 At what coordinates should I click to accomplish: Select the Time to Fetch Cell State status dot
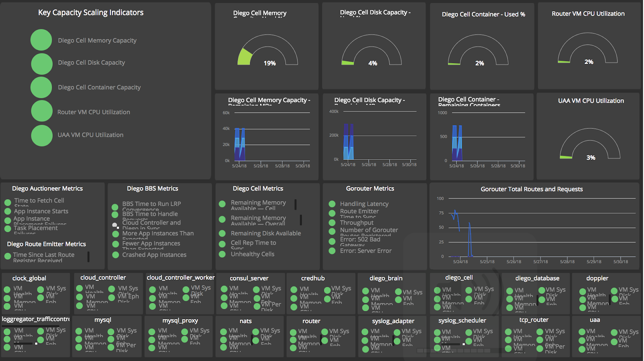pyautogui.click(x=8, y=202)
